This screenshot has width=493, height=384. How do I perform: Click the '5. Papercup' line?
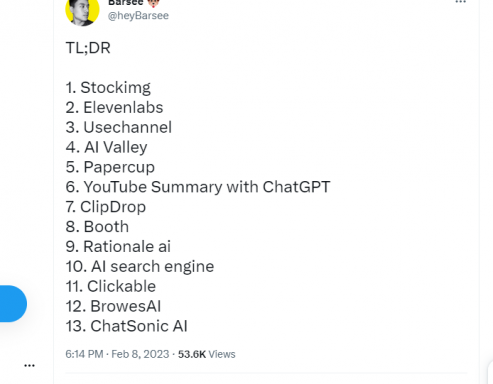(x=110, y=167)
